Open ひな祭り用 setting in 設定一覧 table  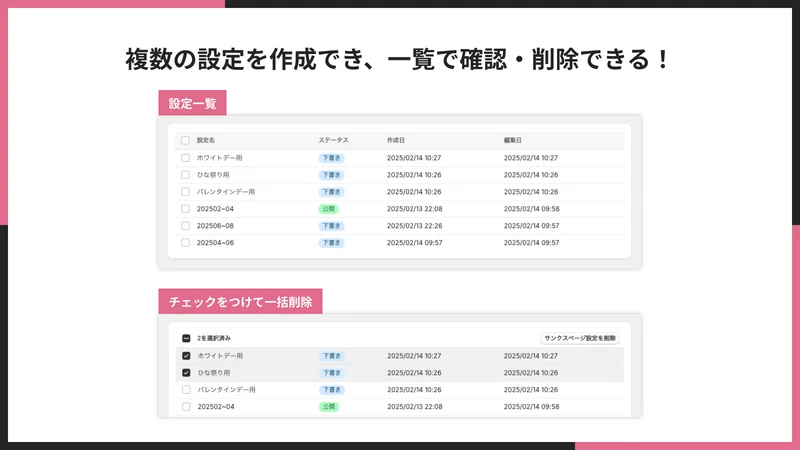coord(213,175)
